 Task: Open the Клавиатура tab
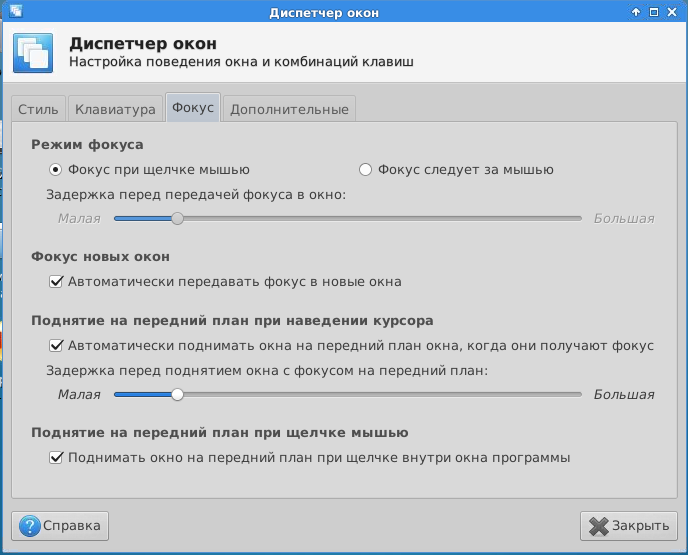click(x=115, y=109)
